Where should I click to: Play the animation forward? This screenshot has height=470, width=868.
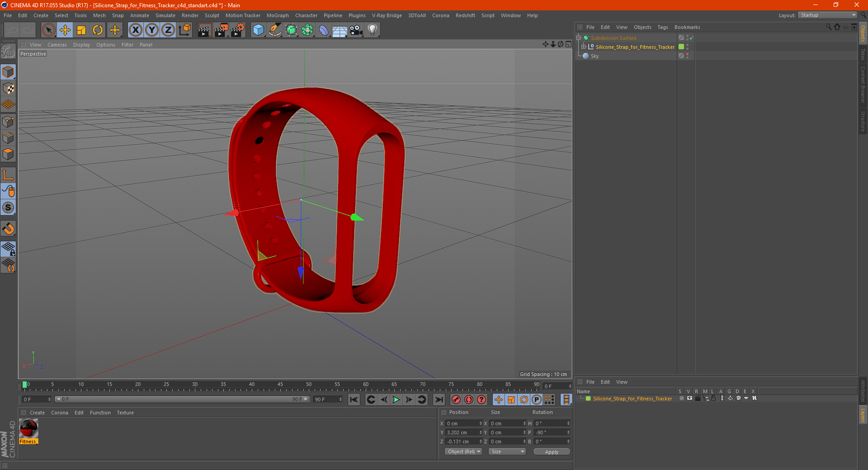point(396,399)
